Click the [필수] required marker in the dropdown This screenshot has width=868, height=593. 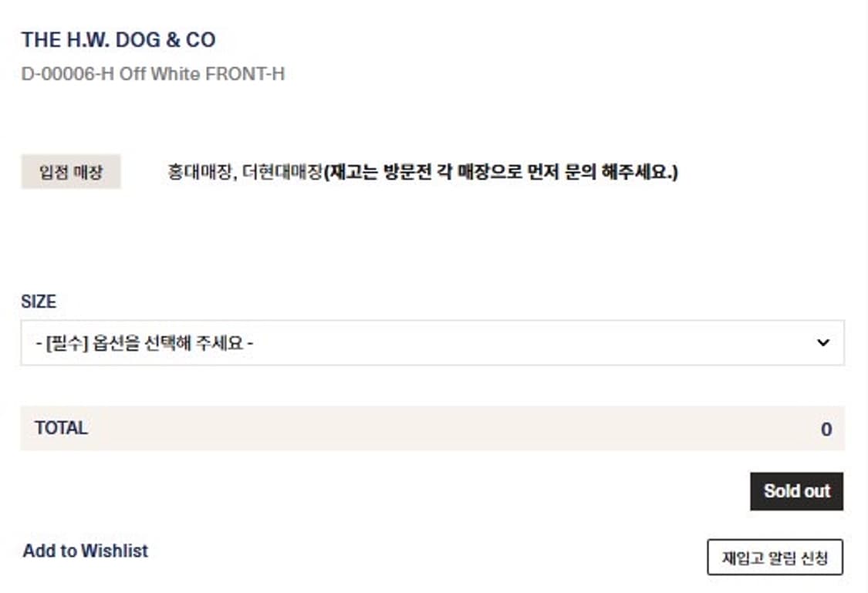[x=67, y=343]
